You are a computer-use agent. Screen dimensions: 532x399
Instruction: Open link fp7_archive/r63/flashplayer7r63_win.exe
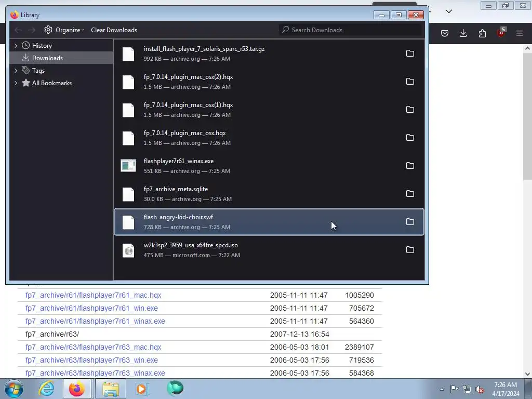click(x=91, y=360)
